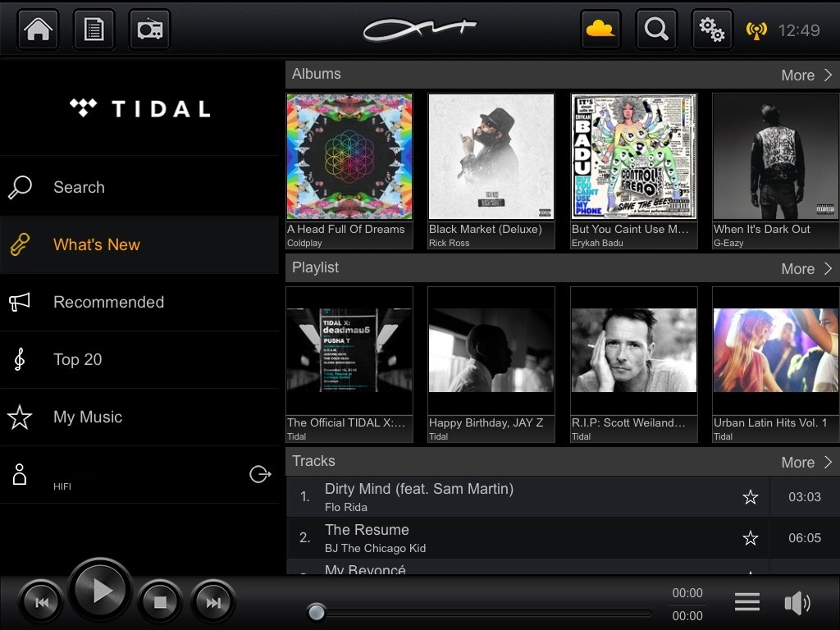Click the playback progress slider knob
840x630 pixels.
click(316, 612)
